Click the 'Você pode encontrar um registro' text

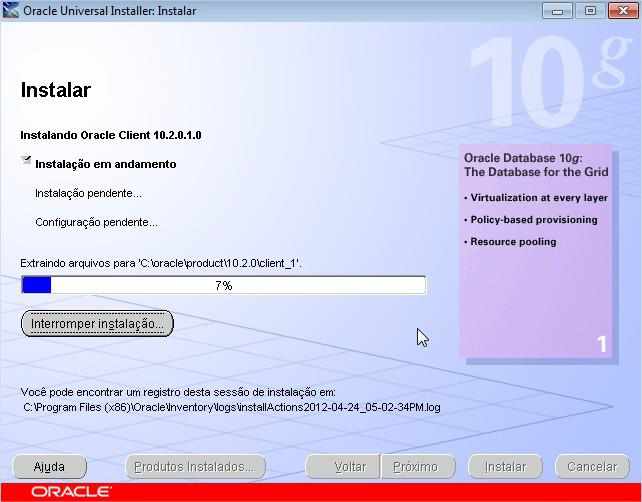click(178, 392)
